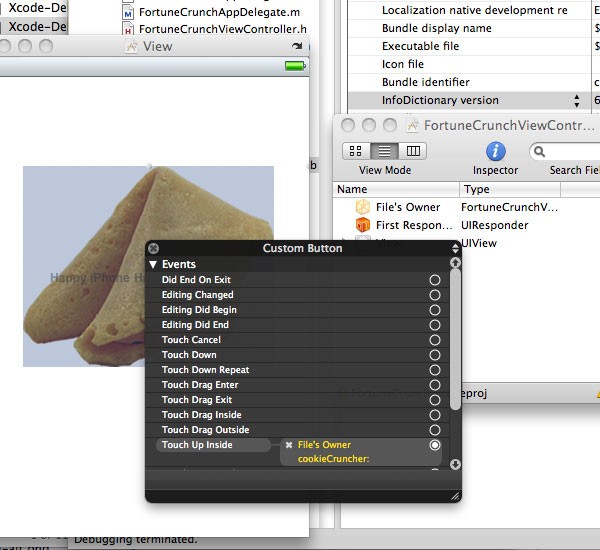Click the connection circle for Touch Drag Inside
The image size is (600, 550).
click(435, 415)
